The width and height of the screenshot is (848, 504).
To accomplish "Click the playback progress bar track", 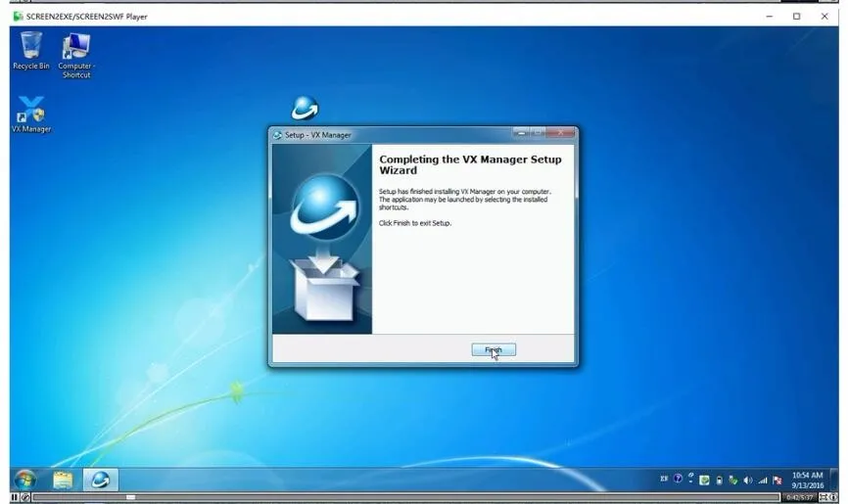I will click(405, 497).
